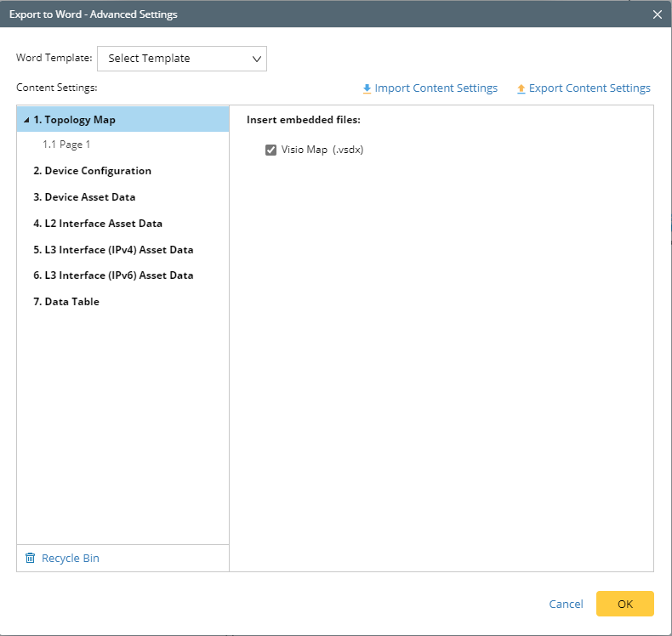Open the Device Asset Data section
The image size is (672, 636).
coord(84,197)
